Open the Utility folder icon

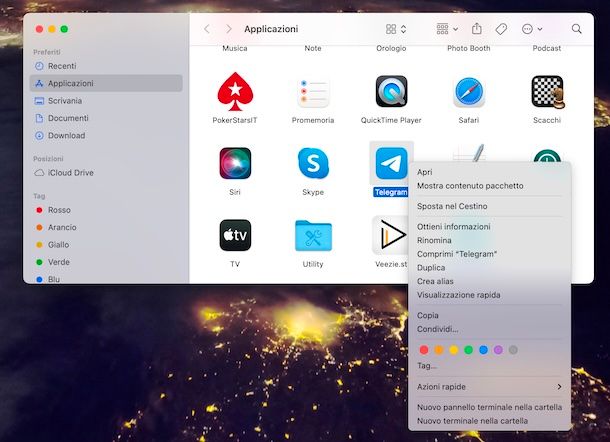[313, 236]
